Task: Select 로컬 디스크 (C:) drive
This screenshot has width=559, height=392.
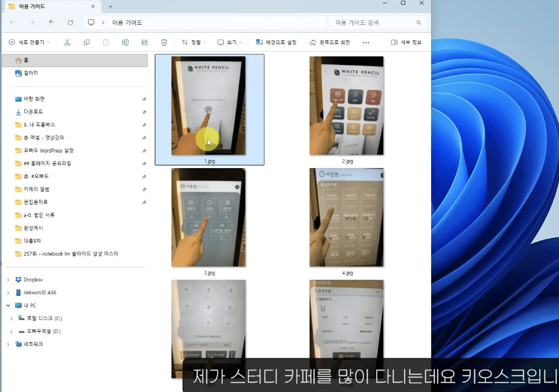Action: (44, 318)
